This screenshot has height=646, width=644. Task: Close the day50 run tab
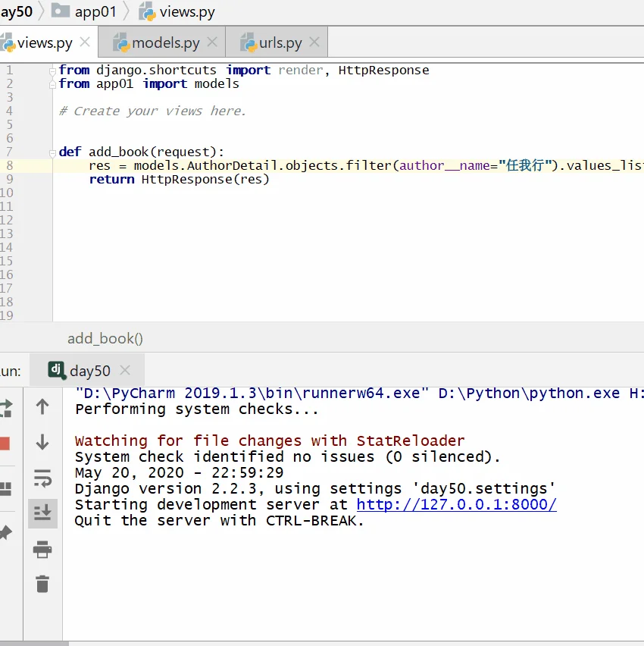125,370
